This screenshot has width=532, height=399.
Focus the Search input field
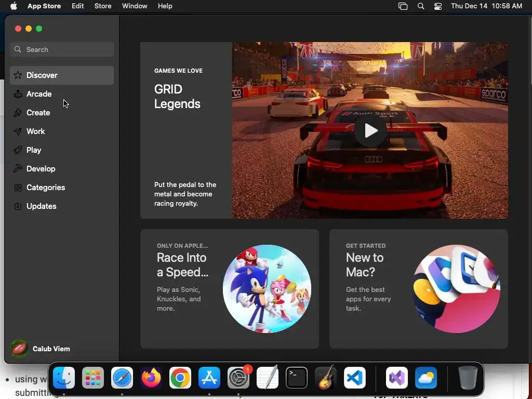[62, 49]
